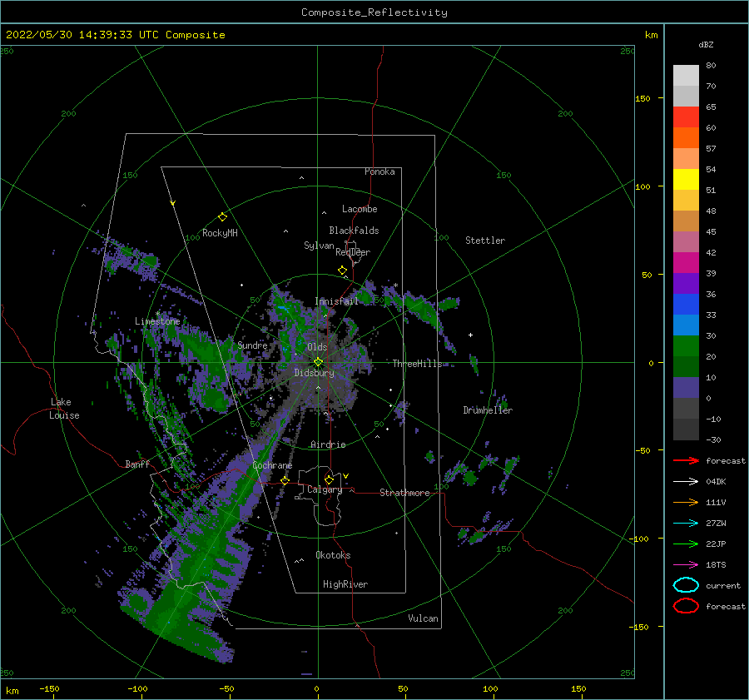Viewport: 749px width, 700px height.
Task: Click the orange 57-60 dBZ swatch
Action: 686,138
